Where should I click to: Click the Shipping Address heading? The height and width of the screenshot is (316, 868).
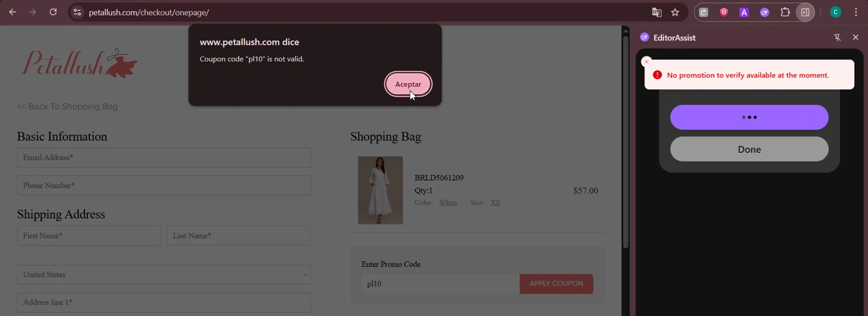61,214
